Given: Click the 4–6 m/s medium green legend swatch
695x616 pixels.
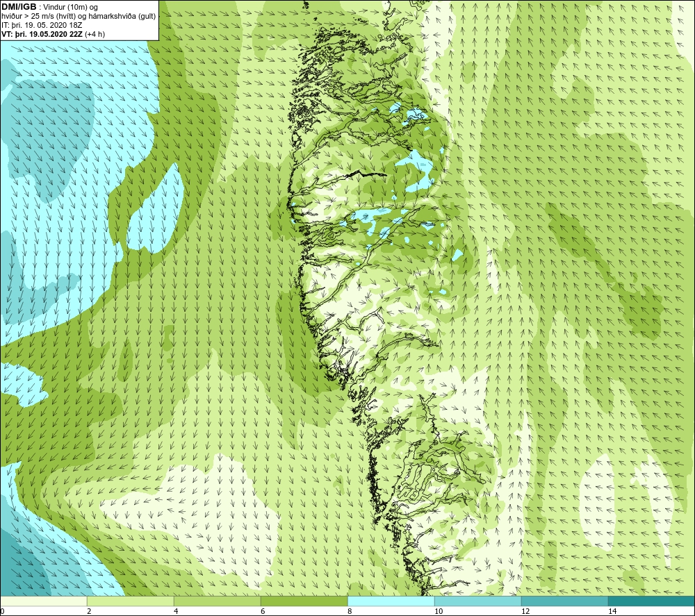Looking at the screenshot, I should (x=217, y=601).
